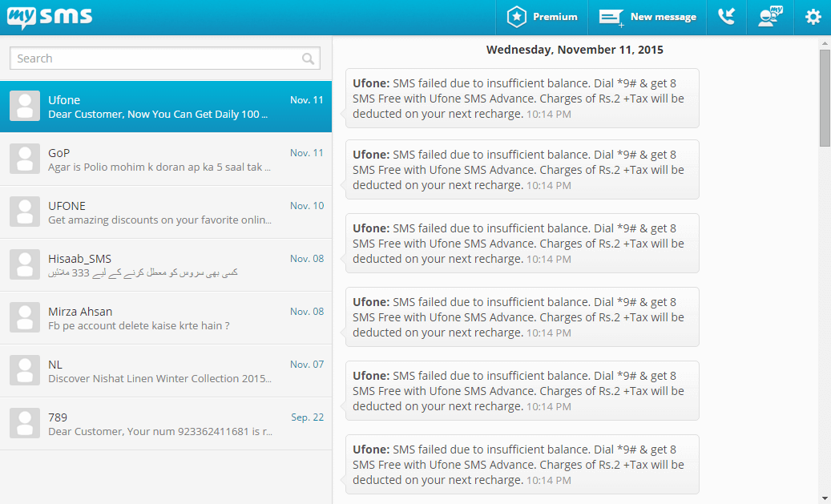The image size is (831, 504).
Task: Click the mySMS logo
Action: coord(50,17)
